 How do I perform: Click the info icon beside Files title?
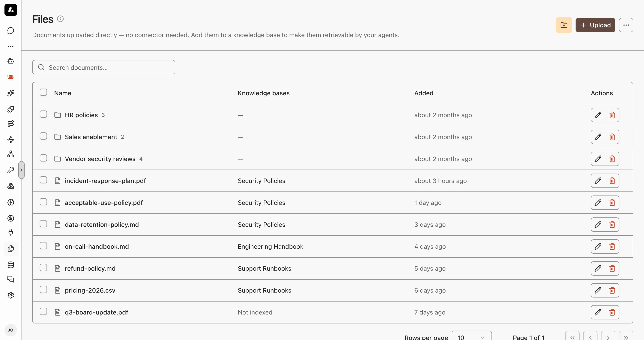pos(60,19)
